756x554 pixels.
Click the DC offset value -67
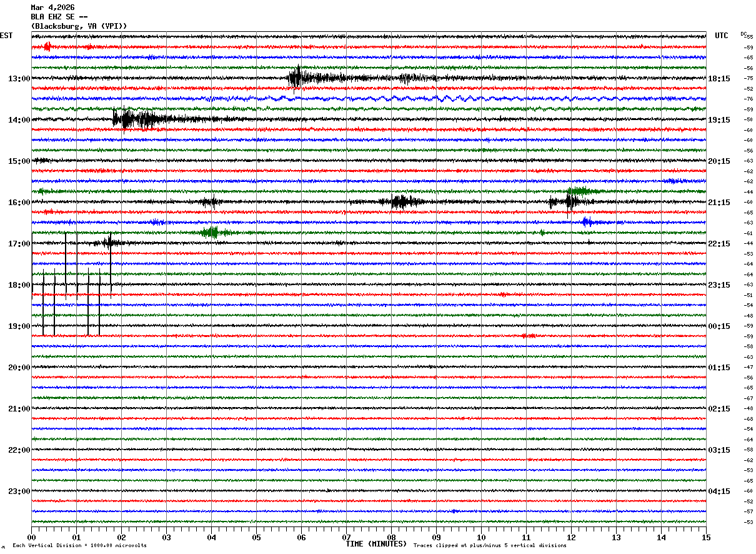749,398
